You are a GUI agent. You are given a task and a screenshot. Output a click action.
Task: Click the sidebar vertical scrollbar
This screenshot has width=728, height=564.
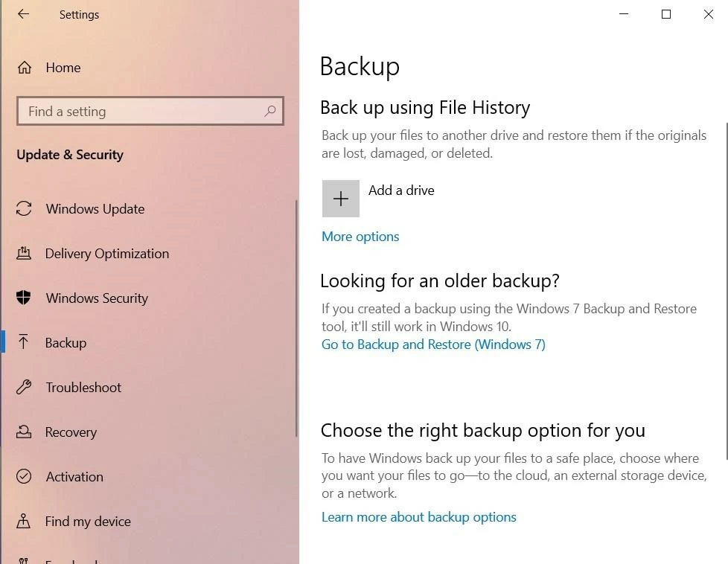[296, 320]
